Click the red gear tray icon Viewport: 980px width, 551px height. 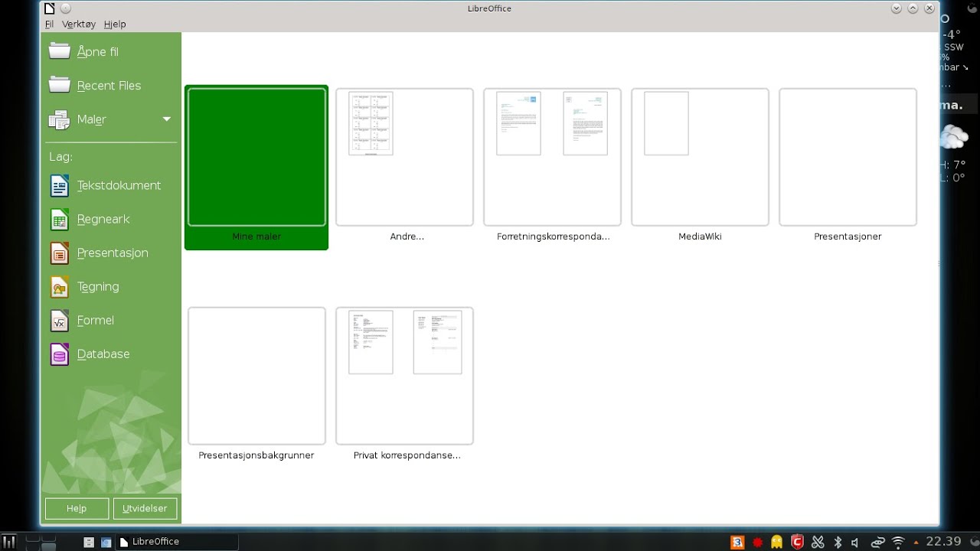[758, 542]
